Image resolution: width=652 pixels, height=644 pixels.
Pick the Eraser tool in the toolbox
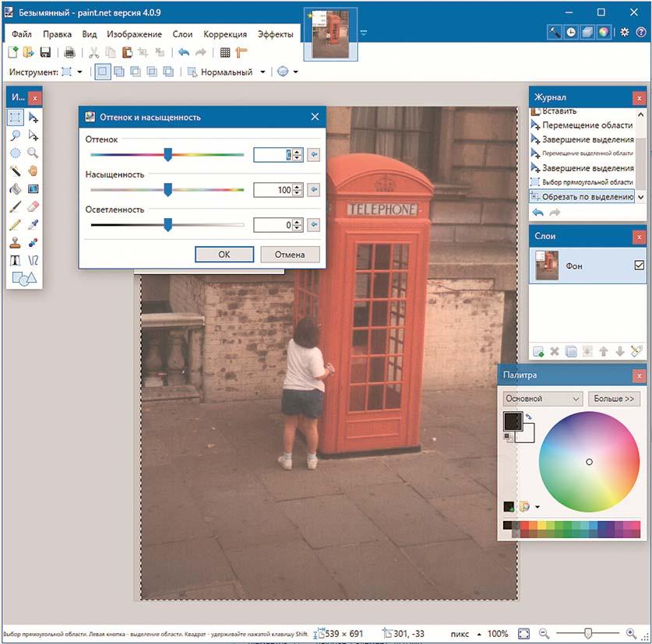pyautogui.click(x=33, y=206)
